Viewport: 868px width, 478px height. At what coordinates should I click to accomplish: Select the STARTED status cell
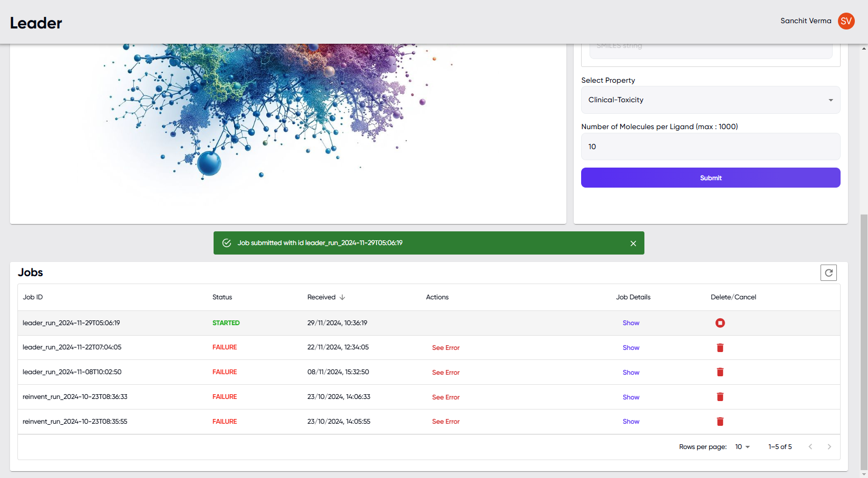click(x=226, y=323)
